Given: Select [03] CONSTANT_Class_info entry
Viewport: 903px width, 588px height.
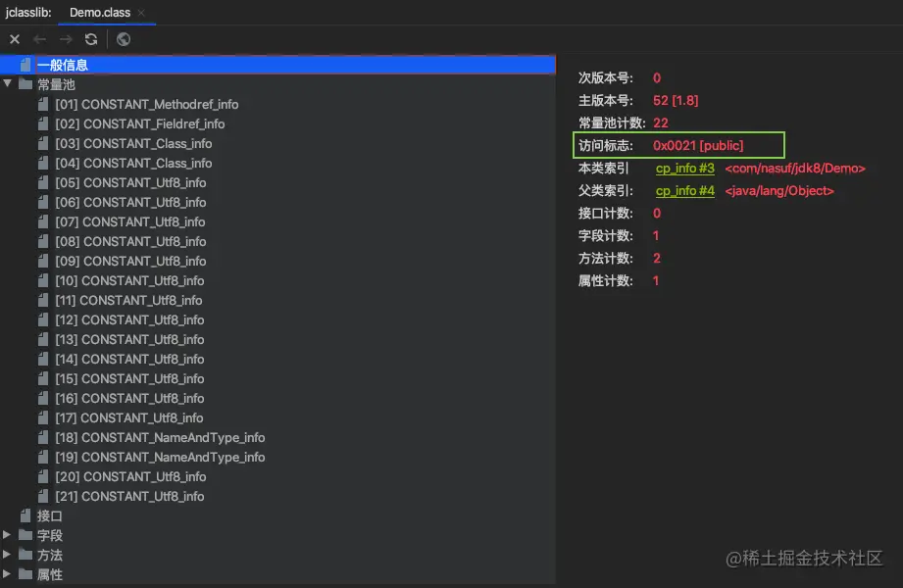Looking at the screenshot, I should (133, 143).
